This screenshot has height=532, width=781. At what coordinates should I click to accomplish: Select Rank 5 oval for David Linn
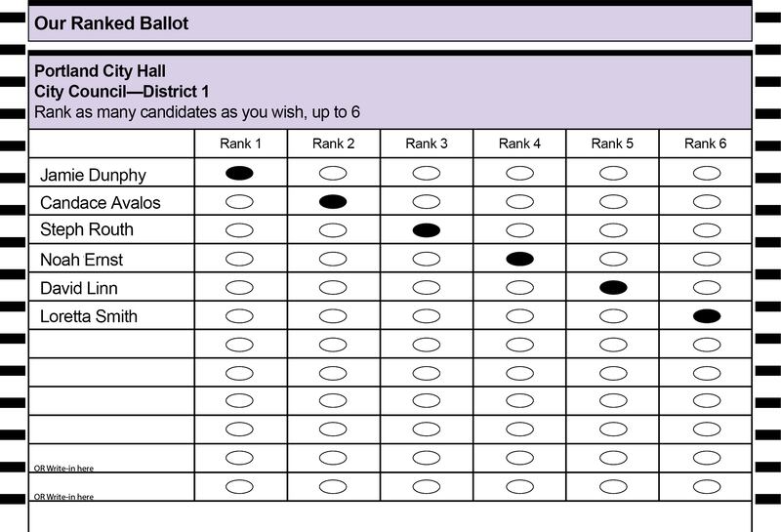coord(613,287)
